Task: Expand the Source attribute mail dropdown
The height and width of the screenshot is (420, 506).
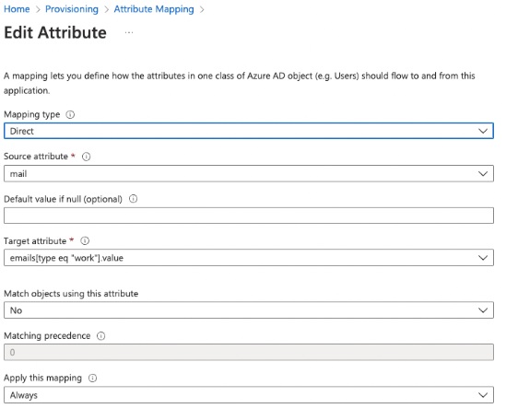Action: (x=249, y=173)
